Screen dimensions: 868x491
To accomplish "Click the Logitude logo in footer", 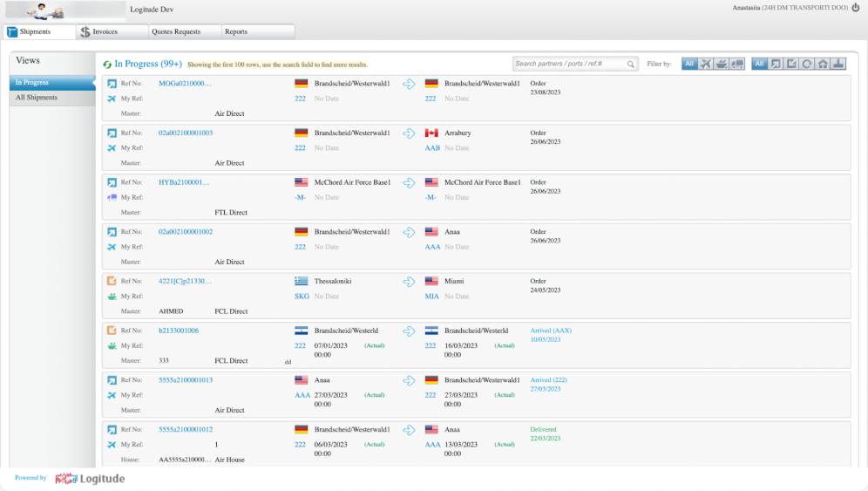I will coord(90,478).
